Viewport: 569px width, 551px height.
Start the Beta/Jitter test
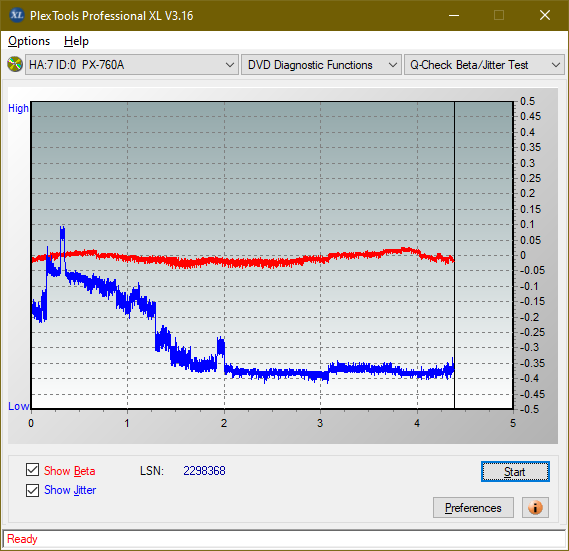[x=515, y=472]
